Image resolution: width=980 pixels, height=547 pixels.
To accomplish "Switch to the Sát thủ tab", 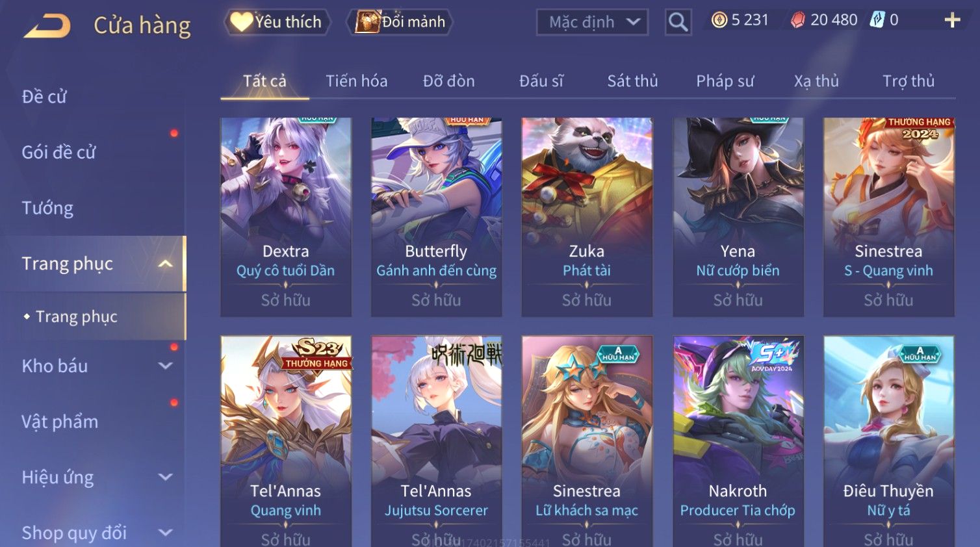I will pyautogui.click(x=632, y=81).
